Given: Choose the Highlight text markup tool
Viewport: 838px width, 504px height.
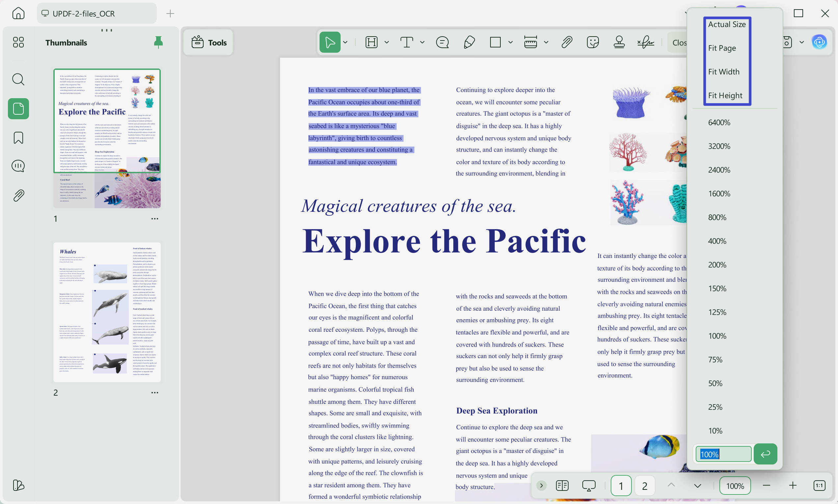Looking at the screenshot, I should [x=372, y=42].
